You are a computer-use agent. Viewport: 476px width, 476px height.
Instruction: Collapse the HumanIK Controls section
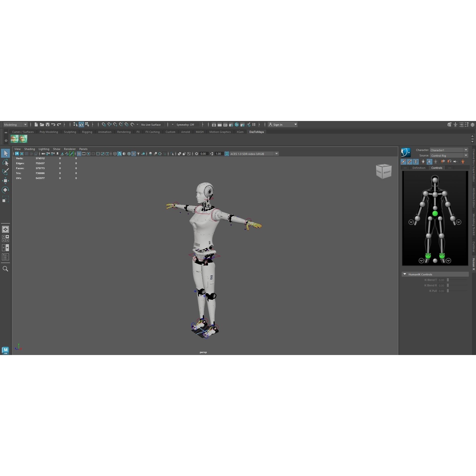405,274
